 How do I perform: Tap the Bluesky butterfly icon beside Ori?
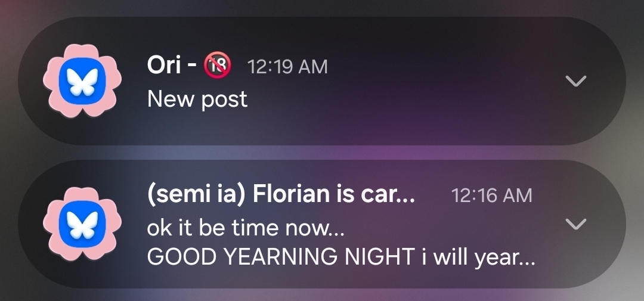coord(82,81)
